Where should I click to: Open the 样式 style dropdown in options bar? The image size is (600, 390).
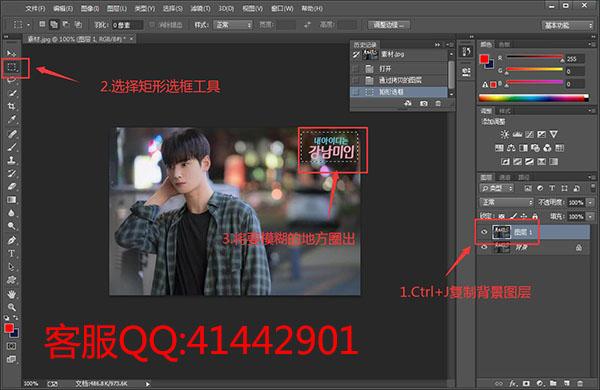(x=233, y=25)
